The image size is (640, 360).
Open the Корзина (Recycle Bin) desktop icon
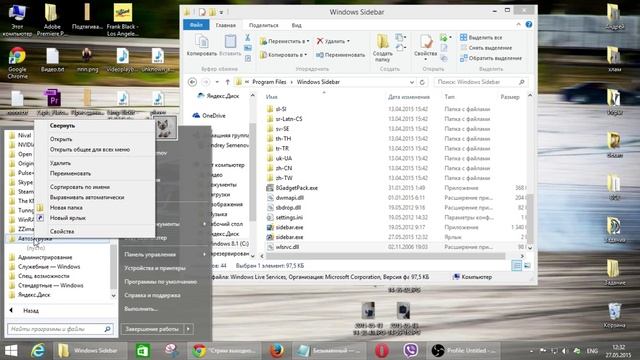[614, 315]
